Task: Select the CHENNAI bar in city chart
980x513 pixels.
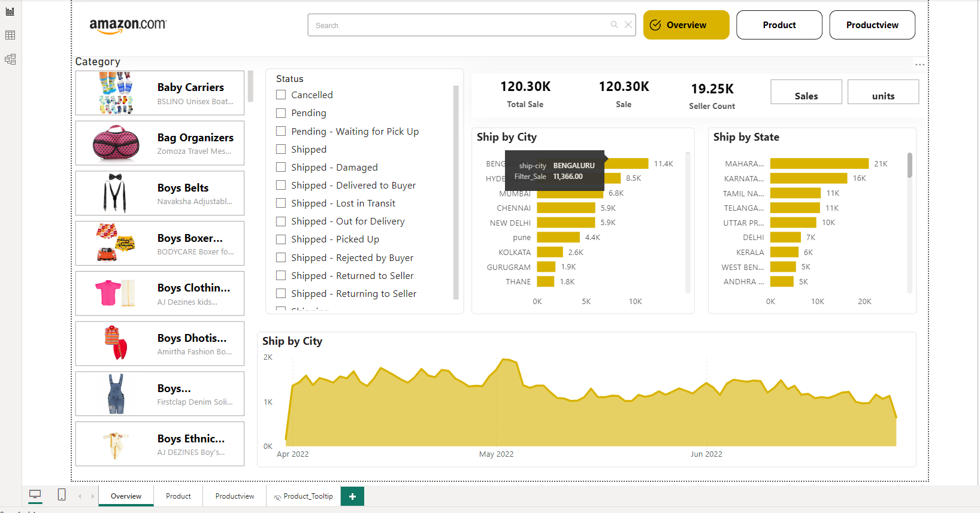Action: [566, 208]
